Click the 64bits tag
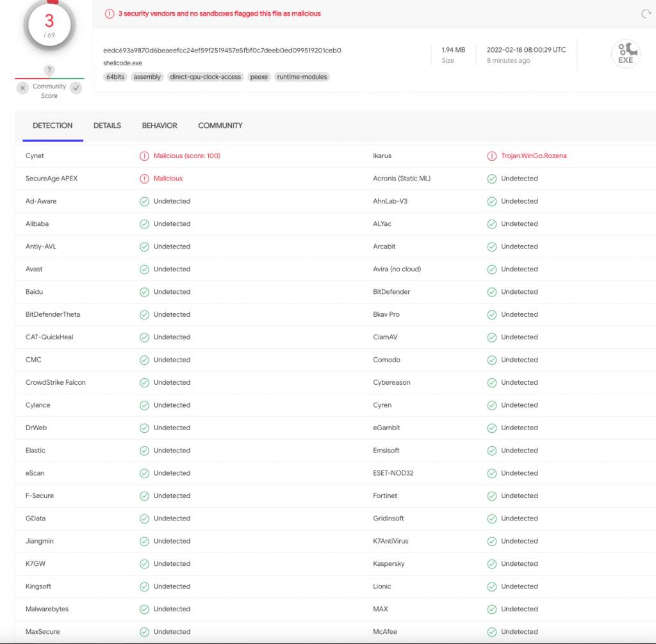This screenshot has width=656, height=644. click(x=115, y=77)
